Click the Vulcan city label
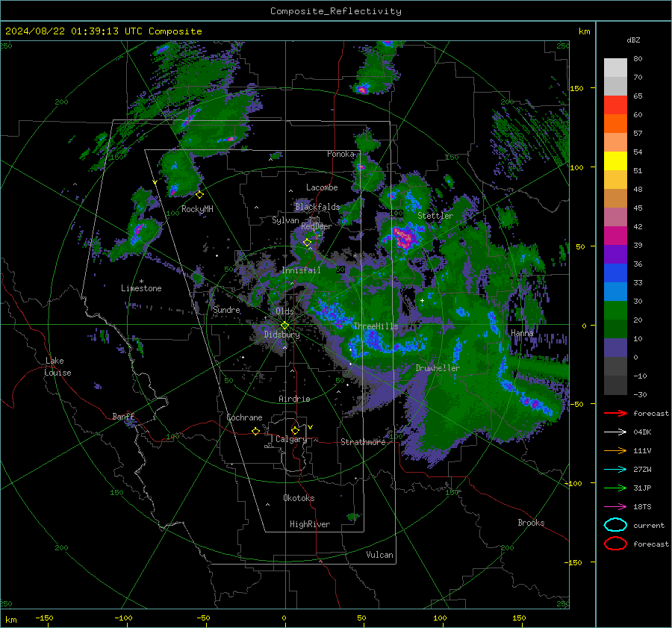Image resolution: width=672 pixels, height=628 pixels. (x=379, y=555)
